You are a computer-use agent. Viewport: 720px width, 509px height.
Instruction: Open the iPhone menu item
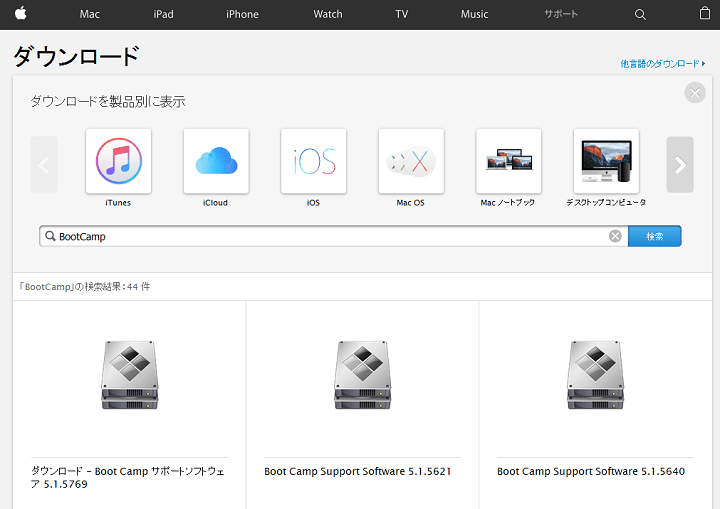click(242, 14)
